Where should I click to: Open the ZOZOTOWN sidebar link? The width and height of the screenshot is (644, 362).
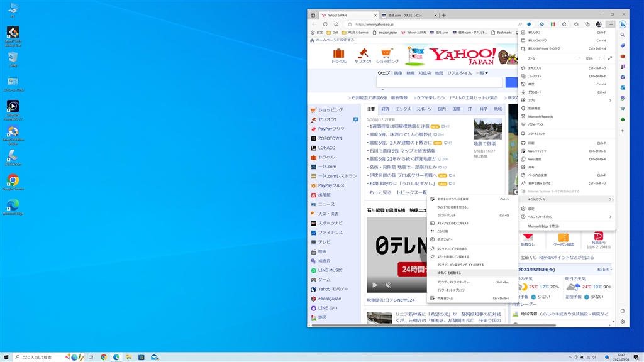(x=330, y=138)
